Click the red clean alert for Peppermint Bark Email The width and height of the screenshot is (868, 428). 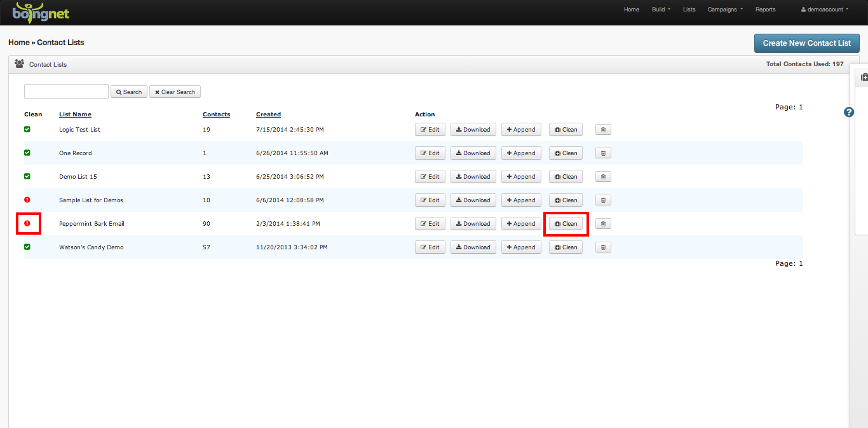(27, 223)
